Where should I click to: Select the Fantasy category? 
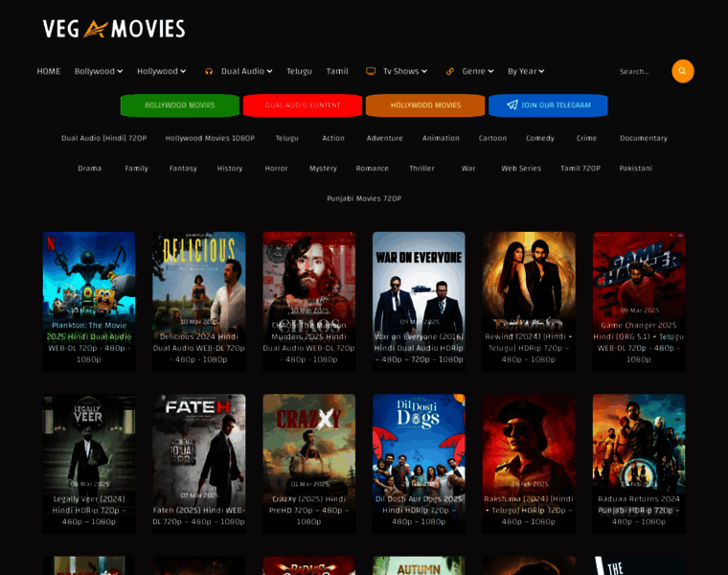pyautogui.click(x=183, y=168)
